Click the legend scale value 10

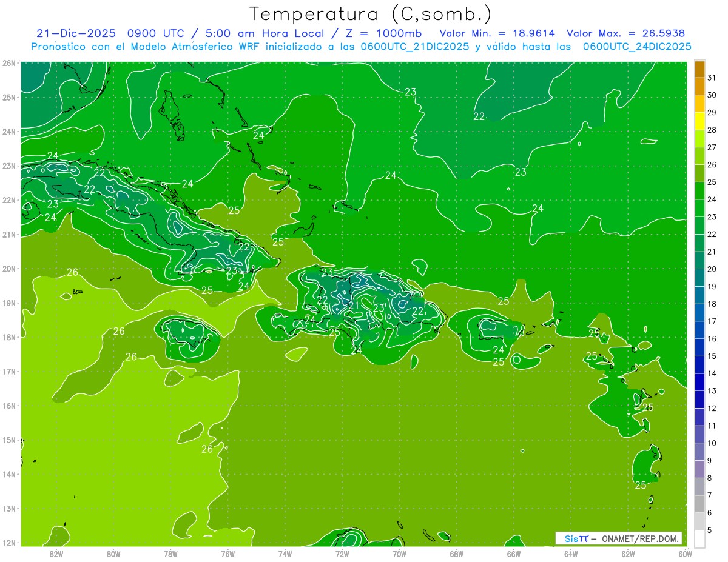(x=712, y=443)
